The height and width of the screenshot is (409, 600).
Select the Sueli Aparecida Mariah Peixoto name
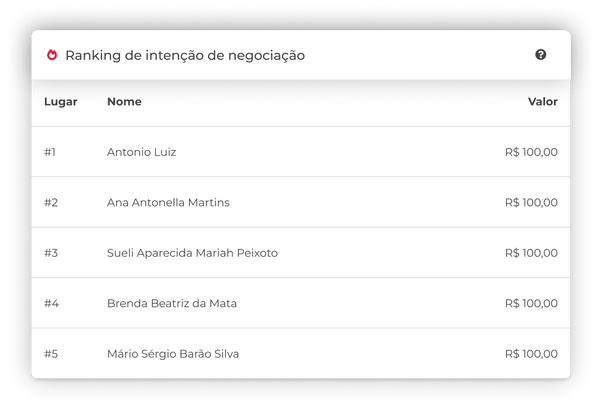192,253
